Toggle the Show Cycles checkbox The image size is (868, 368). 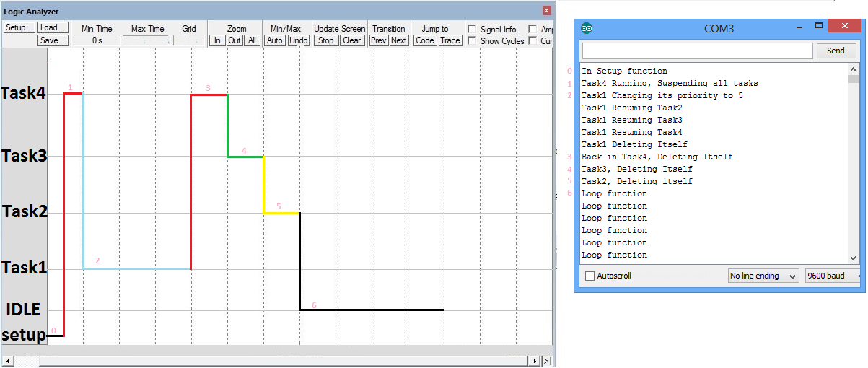pyautogui.click(x=472, y=41)
